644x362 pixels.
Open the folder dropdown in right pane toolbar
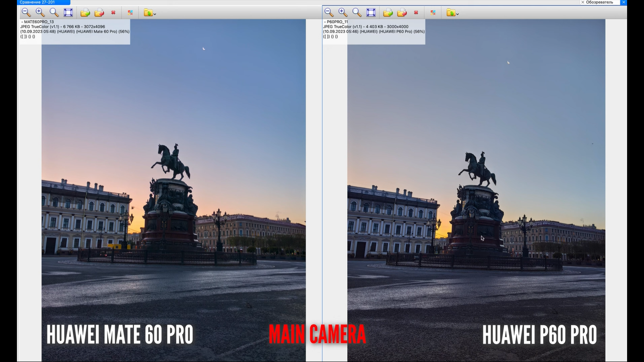tap(452, 13)
